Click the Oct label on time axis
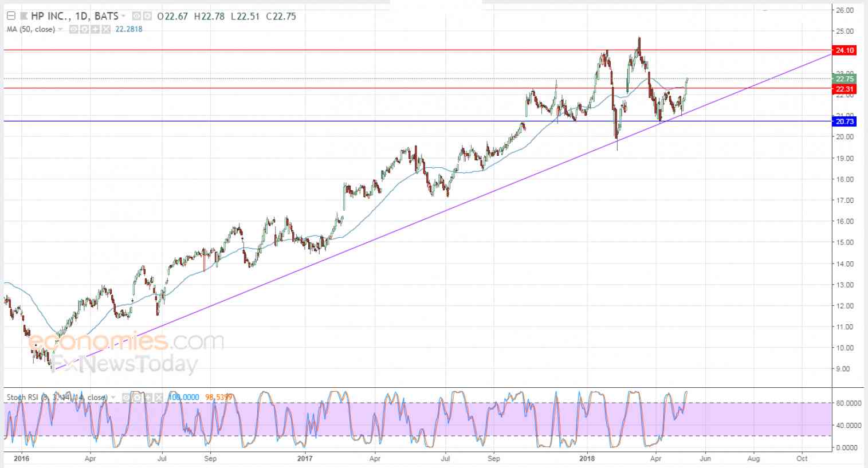The image size is (868, 468). pos(802,458)
